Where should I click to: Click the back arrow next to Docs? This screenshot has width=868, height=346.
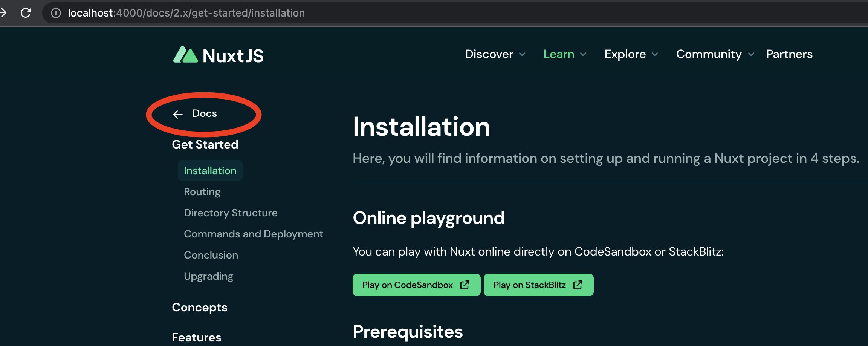[x=178, y=114]
